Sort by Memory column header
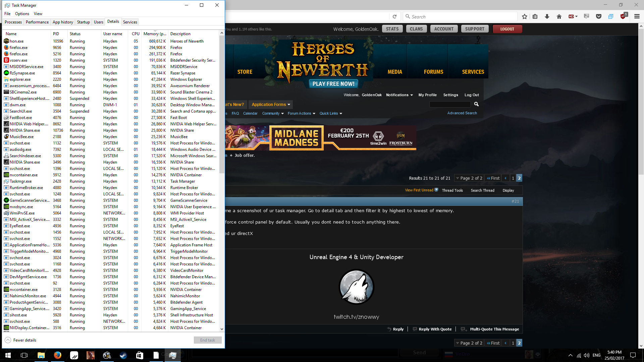This screenshot has width=644, height=362. pos(155,34)
